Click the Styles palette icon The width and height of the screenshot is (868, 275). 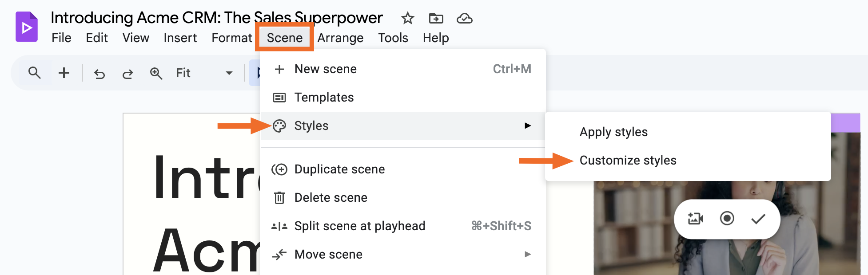(x=279, y=126)
